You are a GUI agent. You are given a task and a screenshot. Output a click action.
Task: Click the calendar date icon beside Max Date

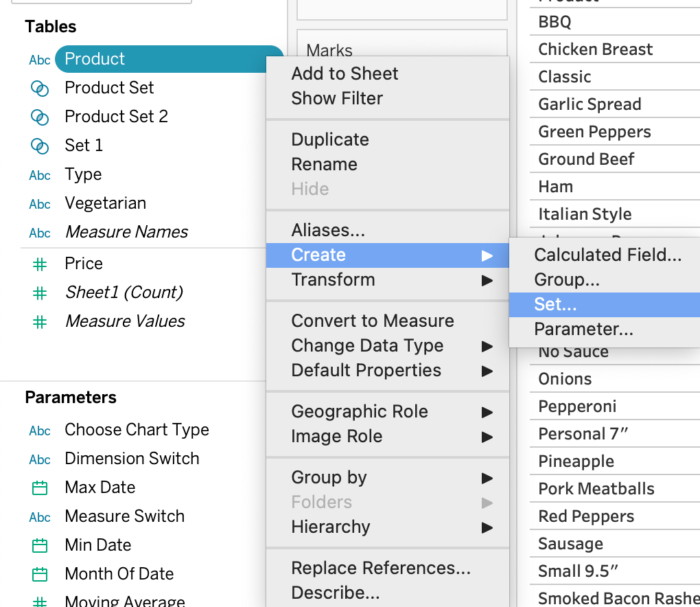point(40,488)
